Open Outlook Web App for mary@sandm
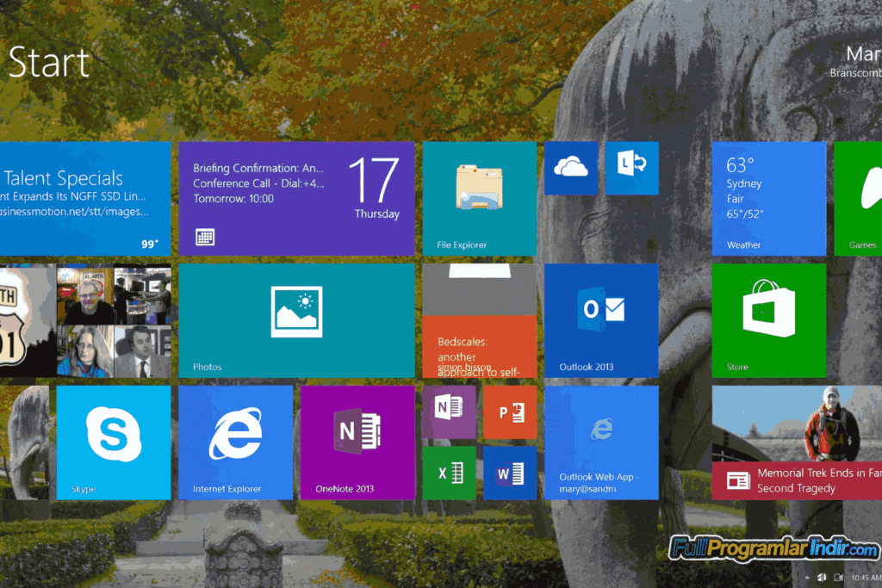The width and height of the screenshot is (882, 588). pyautogui.click(x=601, y=442)
